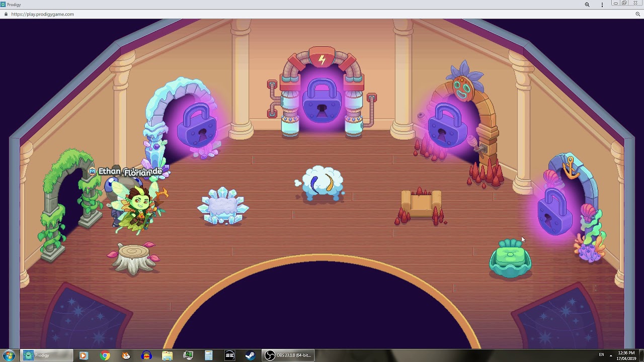Focus the play.prodigygame.com address field

(42, 14)
